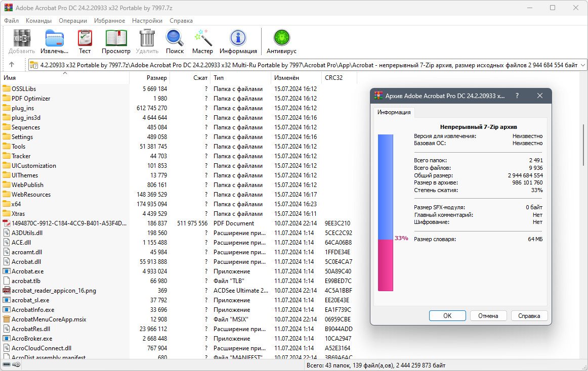This screenshot has width=588, height=371.
Task: Click the Test (Тест) toolbar icon
Action: click(x=85, y=41)
